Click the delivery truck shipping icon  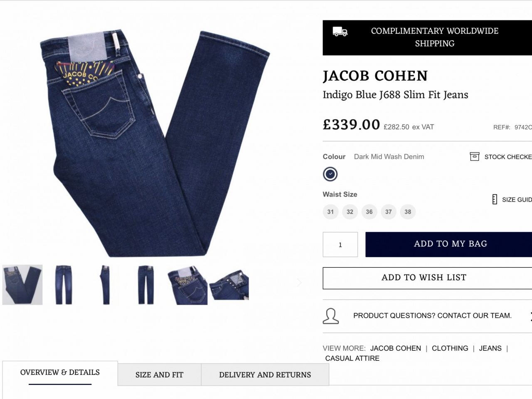(x=340, y=32)
